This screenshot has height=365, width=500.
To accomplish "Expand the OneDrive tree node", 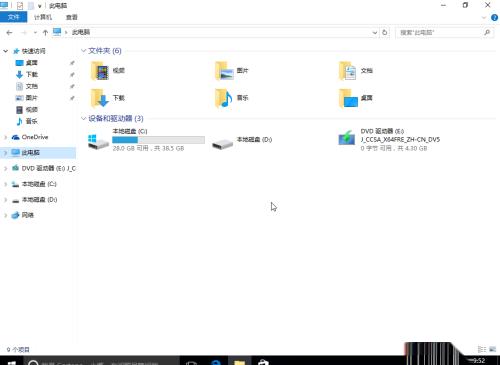I will [x=6, y=137].
